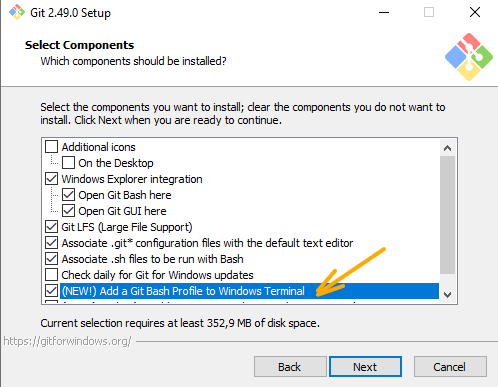Click the component list scroll down arrow
The width and height of the screenshot is (498, 387).
click(x=447, y=295)
